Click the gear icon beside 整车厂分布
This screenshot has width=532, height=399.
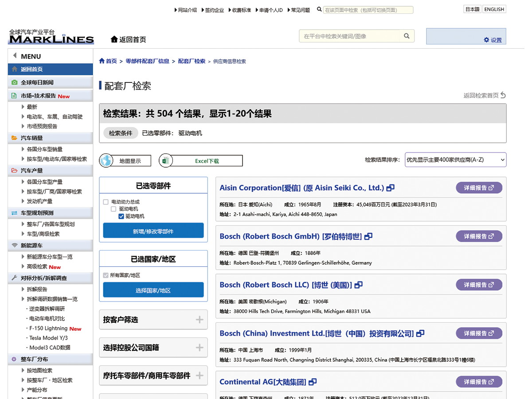[15, 359]
